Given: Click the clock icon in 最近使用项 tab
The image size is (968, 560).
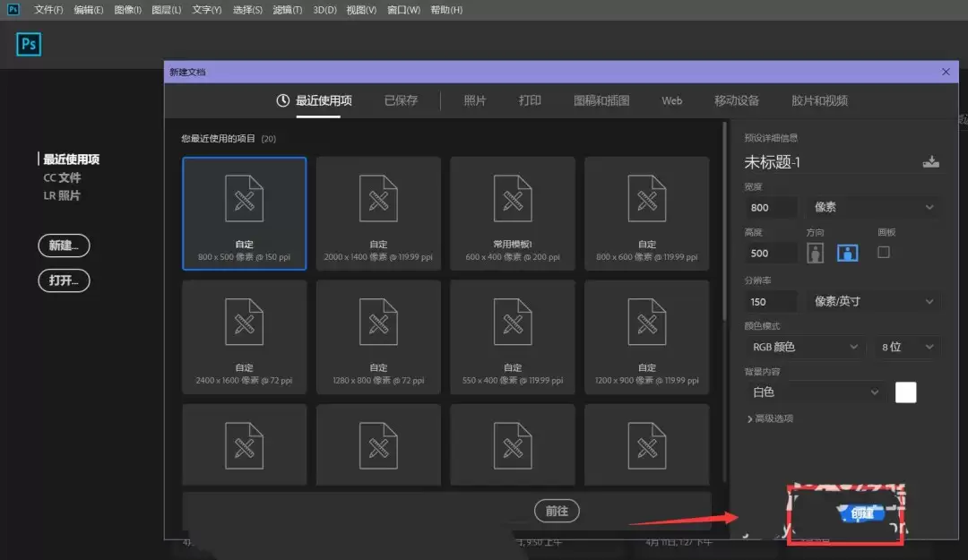Looking at the screenshot, I should [282, 100].
